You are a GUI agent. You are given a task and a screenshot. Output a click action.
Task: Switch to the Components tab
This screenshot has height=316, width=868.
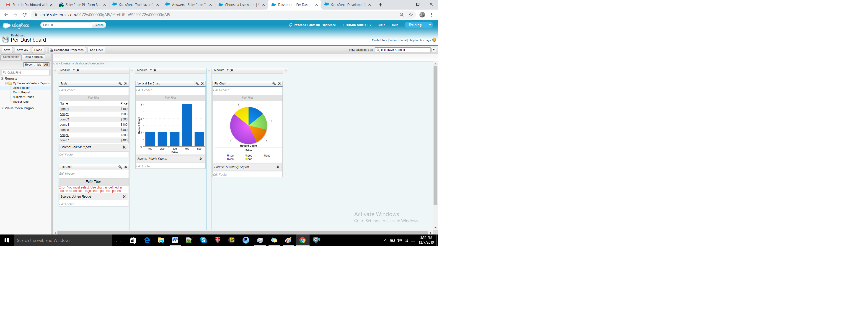coord(11,57)
